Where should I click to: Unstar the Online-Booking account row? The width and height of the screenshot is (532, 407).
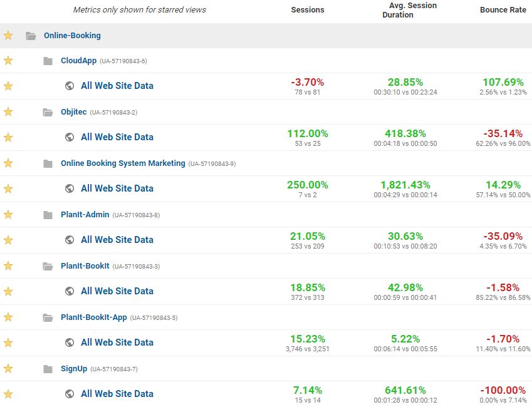[x=8, y=35]
